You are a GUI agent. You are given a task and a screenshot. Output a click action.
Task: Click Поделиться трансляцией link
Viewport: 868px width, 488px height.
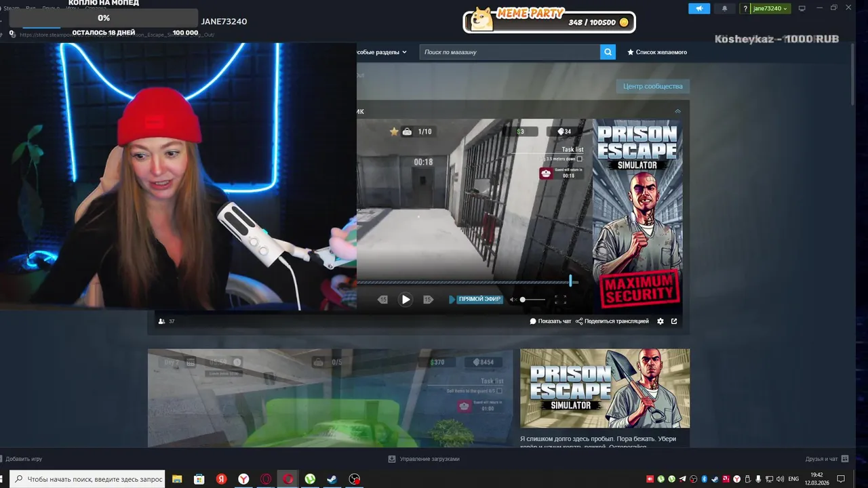[612, 321]
